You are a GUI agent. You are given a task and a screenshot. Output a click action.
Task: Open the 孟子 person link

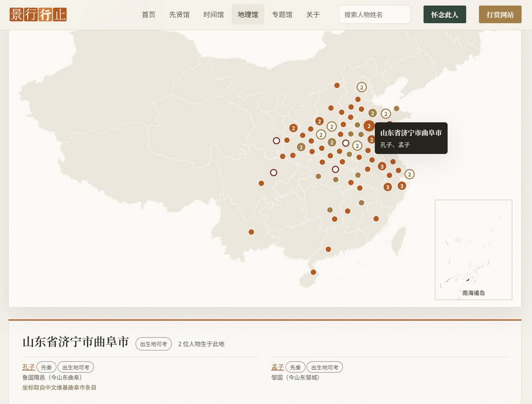[x=278, y=367]
